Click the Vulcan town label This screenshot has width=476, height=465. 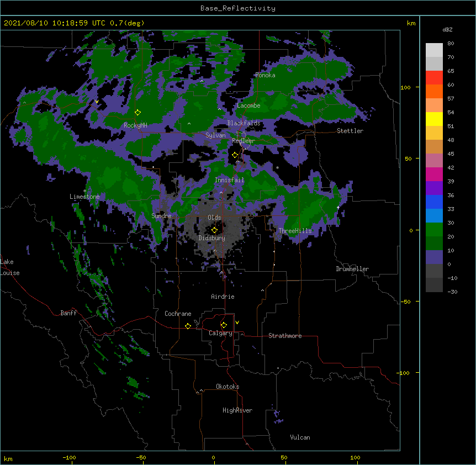click(300, 437)
